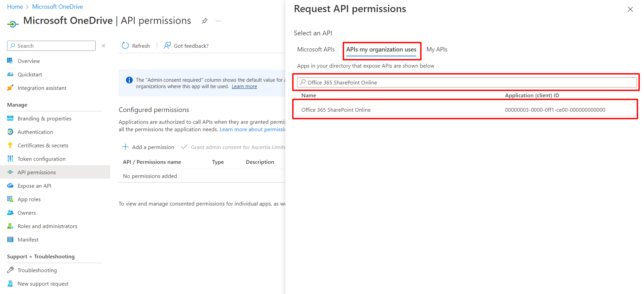The image size is (644, 294).
Task: Click the plus icon for Add a permission
Action: [x=125, y=147]
